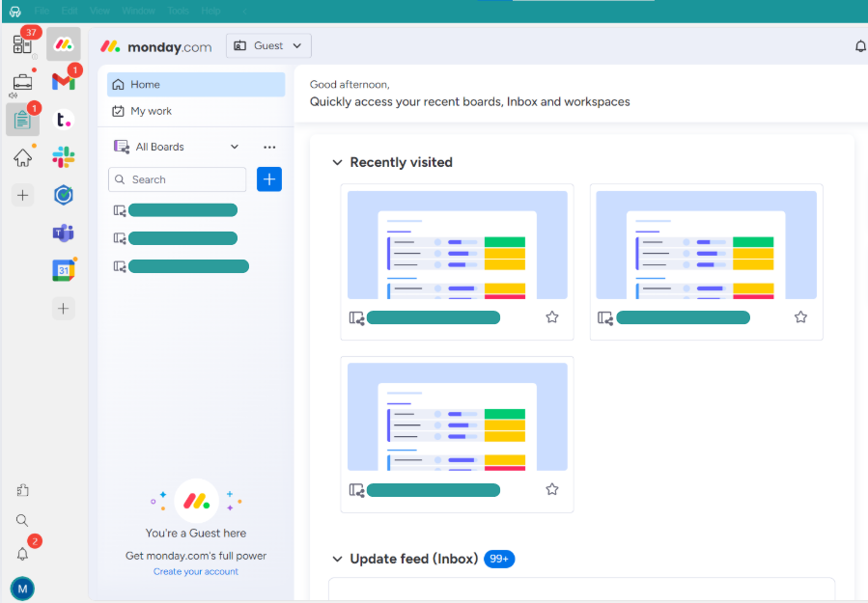Open the File menu
868x603 pixels.
point(42,11)
